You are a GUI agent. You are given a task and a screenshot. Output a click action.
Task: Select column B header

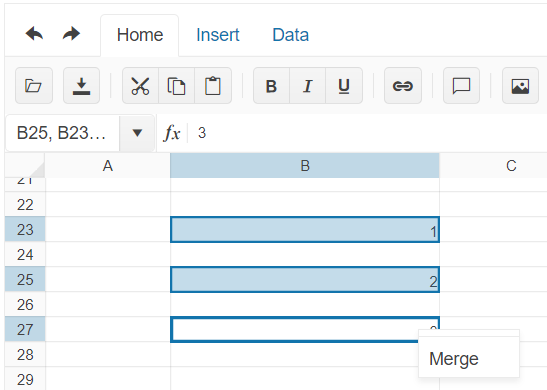305,166
